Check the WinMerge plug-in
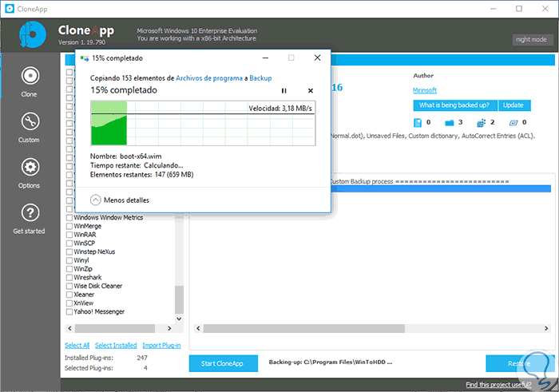 (x=69, y=226)
